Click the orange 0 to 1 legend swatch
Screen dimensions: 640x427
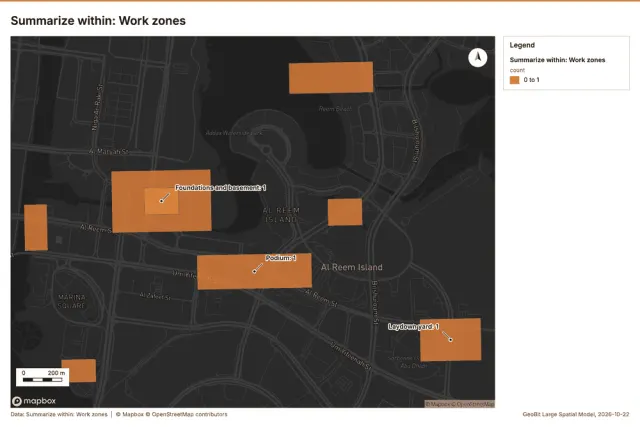coord(515,80)
